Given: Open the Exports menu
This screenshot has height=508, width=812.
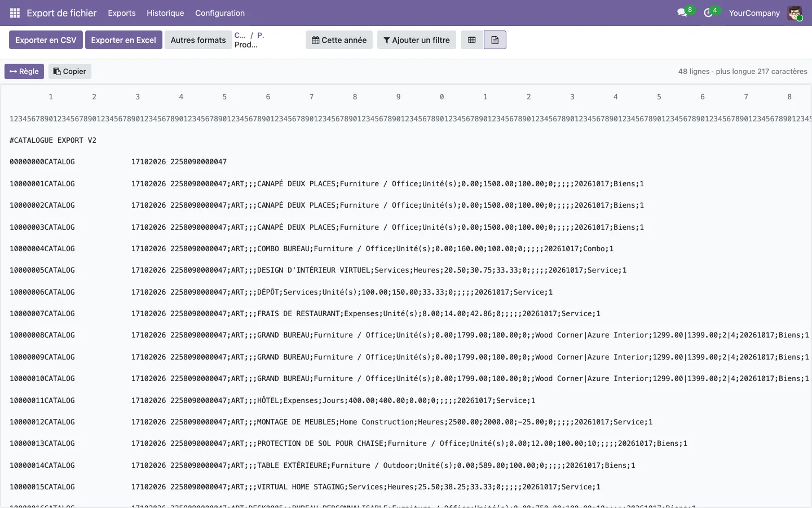Looking at the screenshot, I should tap(122, 13).
